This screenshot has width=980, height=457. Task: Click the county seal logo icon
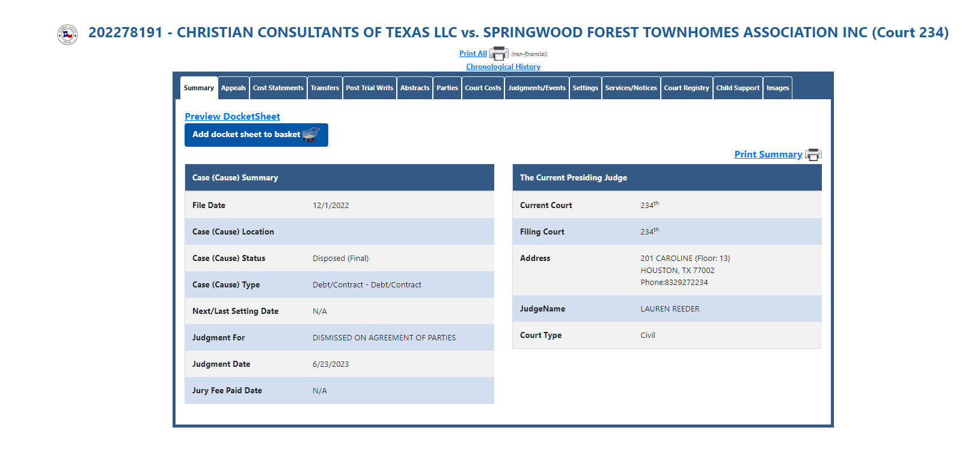pyautogui.click(x=67, y=34)
